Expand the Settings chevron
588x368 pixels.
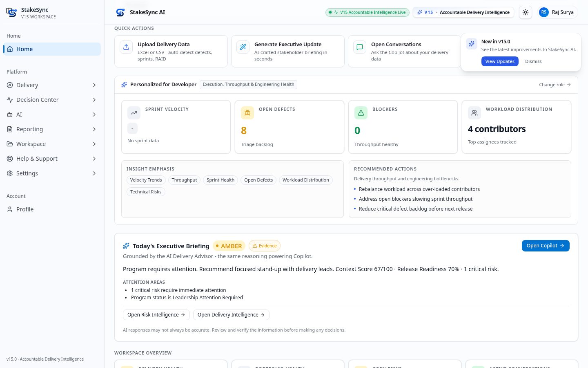coord(94,173)
